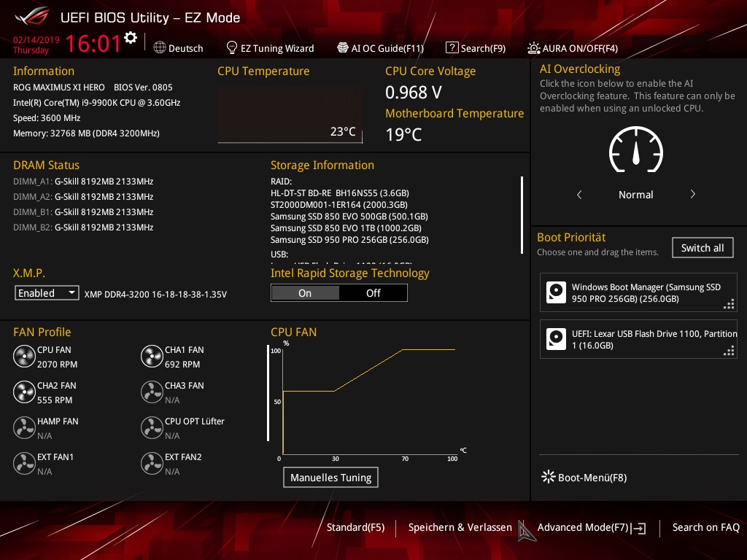The width and height of the screenshot is (747, 560).
Task: Click the DIMM_B2 G-Skill memory entry
Action: [83, 227]
